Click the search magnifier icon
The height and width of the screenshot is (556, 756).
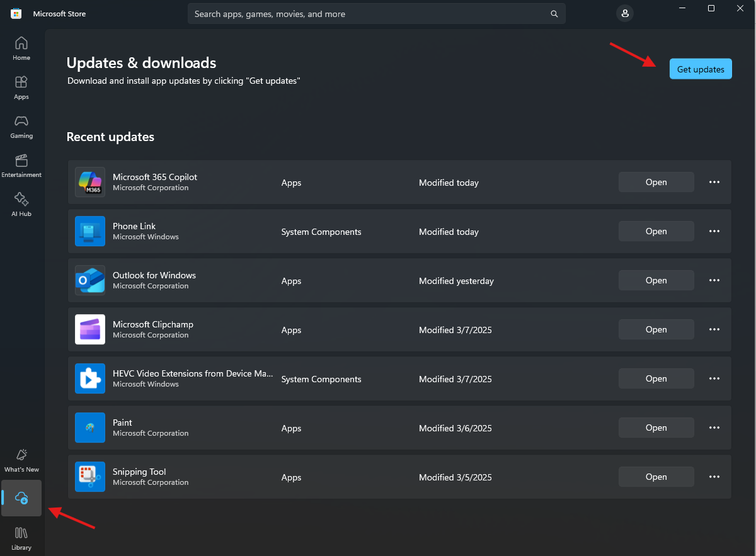point(554,14)
